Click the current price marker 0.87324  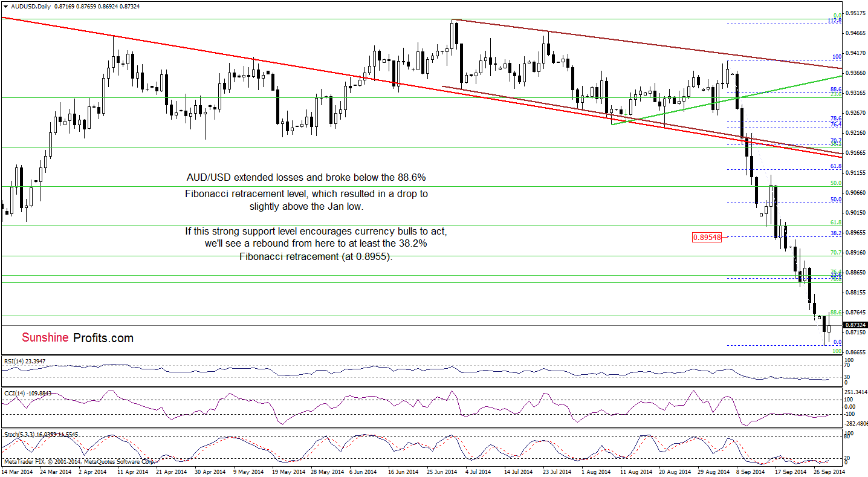click(x=856, y=325)
